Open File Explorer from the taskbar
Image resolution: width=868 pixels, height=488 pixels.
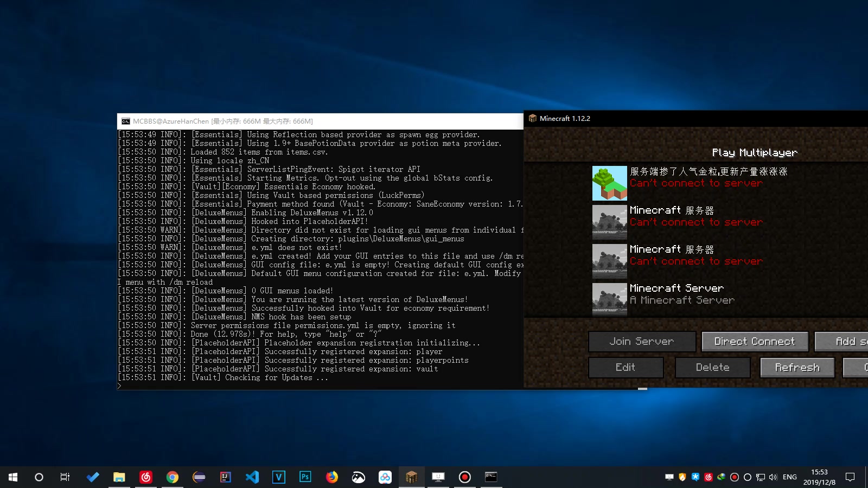[119, 477]
